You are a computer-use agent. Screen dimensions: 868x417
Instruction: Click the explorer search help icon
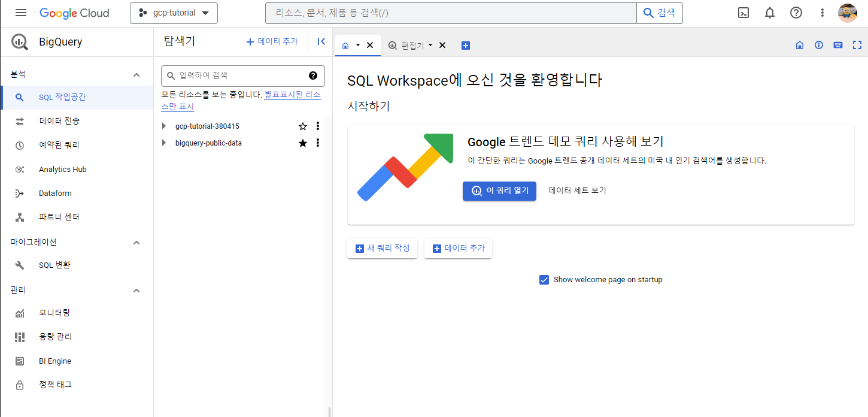[312, 75]
